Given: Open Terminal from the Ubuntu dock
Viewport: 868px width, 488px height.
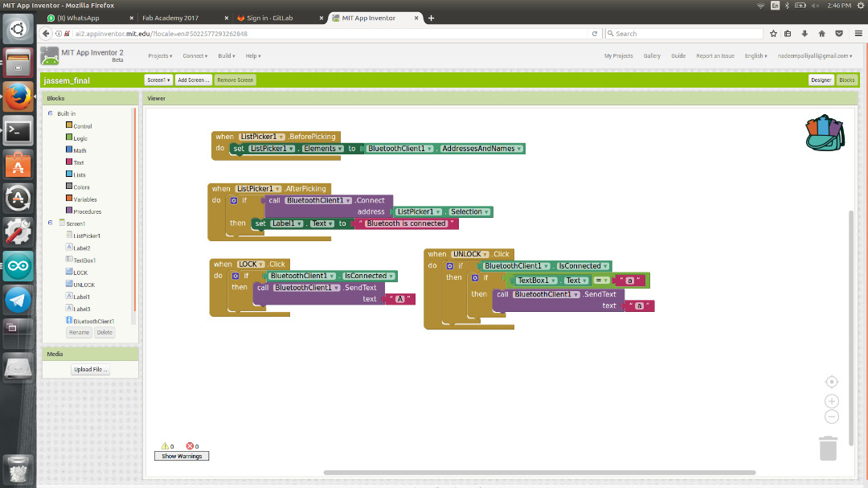Looking at the screenshot, I should click(x=18, y=131).
